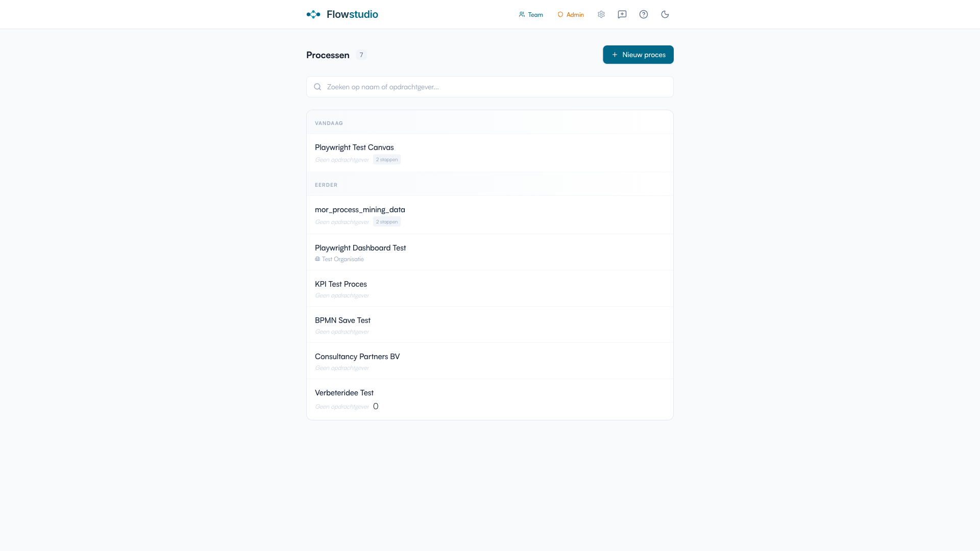Click the building icon next to Test Organisatie
Screen dimensions: 980x551
(x=317, y=259)
